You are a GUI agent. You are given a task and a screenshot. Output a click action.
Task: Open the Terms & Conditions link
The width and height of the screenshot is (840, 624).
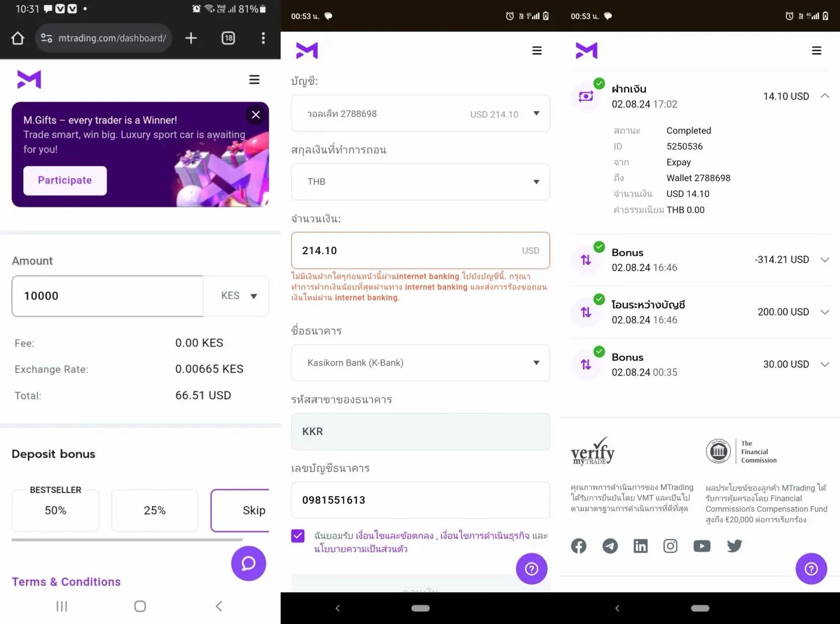coord(66,582)
